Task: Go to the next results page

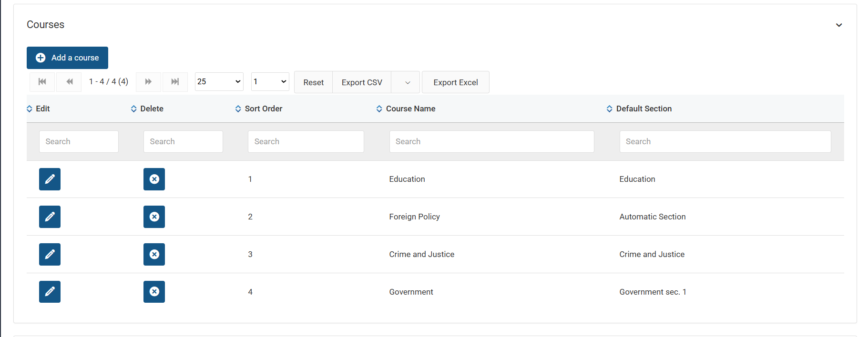Action: coord(148,82)
